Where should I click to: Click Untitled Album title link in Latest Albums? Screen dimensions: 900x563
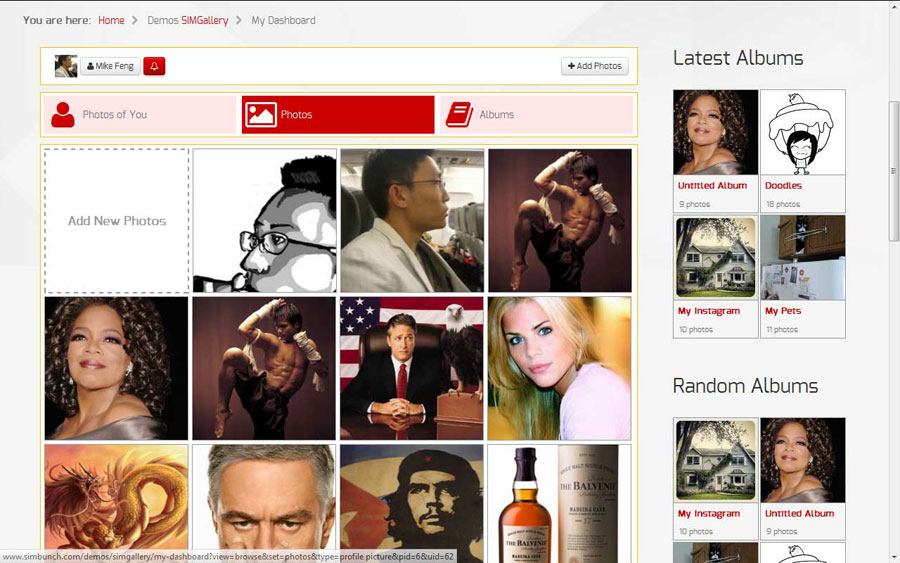point(712,185)
